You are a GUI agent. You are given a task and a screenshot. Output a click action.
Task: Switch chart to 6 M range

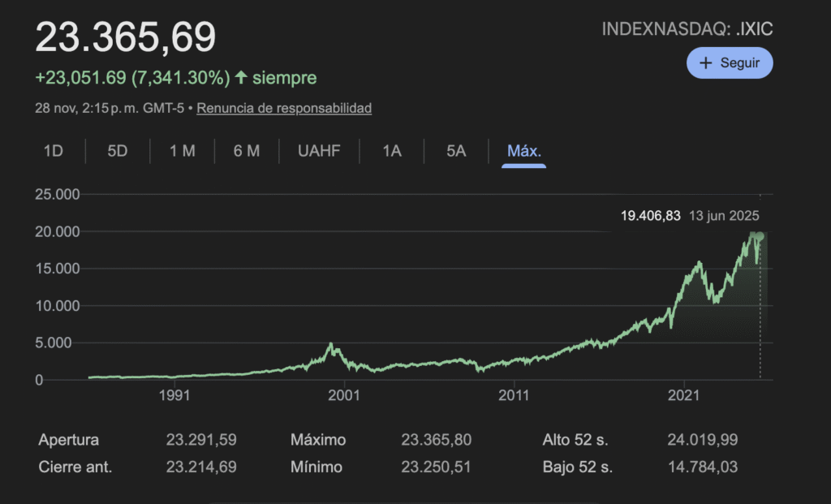tap(246, 151)
